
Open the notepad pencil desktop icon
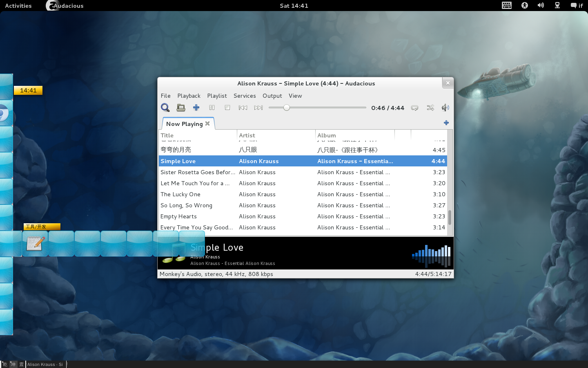[35, 243]
